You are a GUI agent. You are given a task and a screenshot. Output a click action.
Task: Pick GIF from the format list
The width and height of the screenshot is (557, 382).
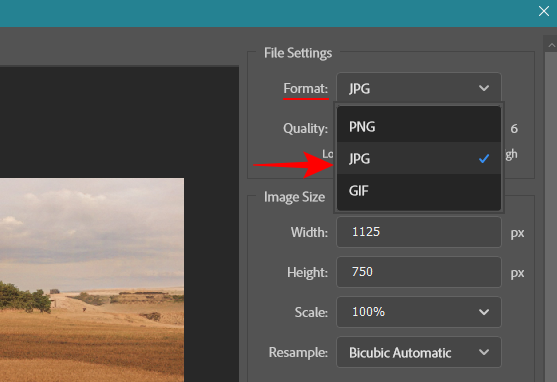click(x=419, y=191)
